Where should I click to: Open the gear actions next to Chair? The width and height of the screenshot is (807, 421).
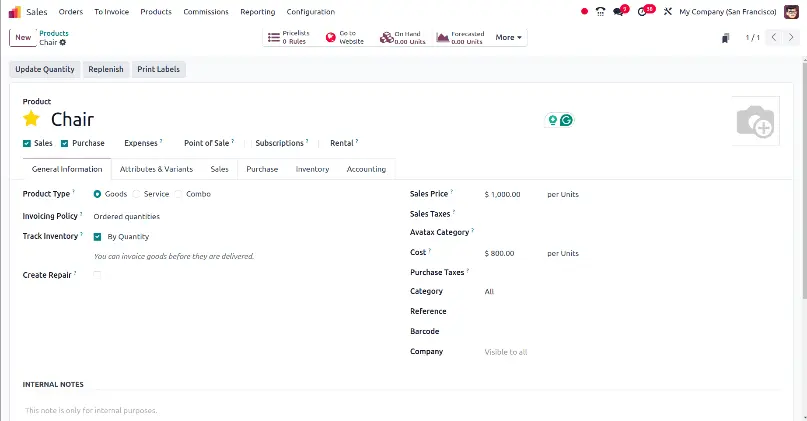[x=63, y=42]
